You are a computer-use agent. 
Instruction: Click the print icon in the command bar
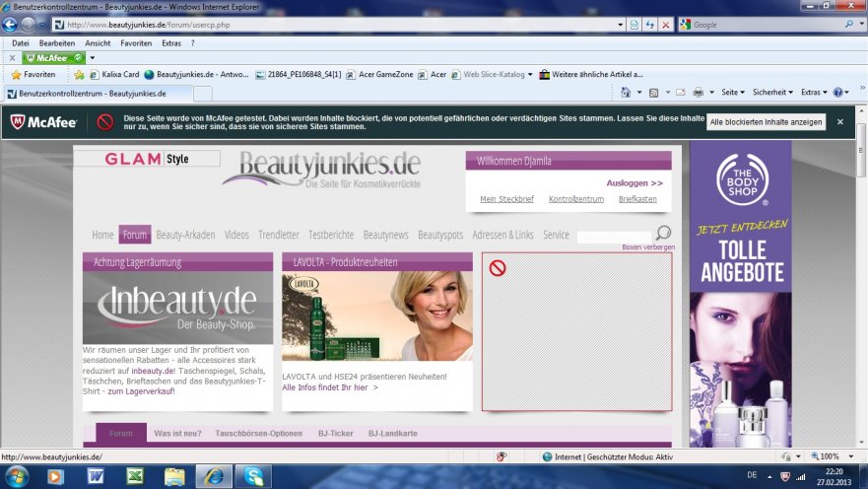(698, 92)
